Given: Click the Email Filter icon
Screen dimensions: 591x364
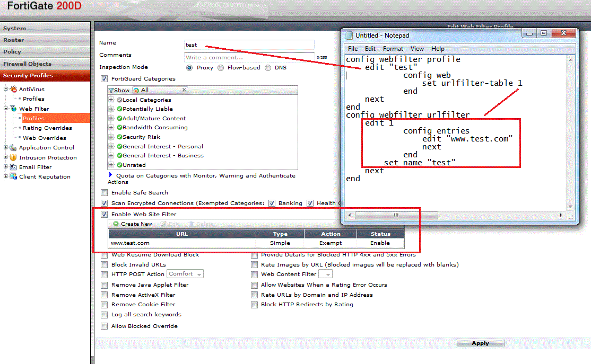Looking at the screenshot, I should (14, 167).
